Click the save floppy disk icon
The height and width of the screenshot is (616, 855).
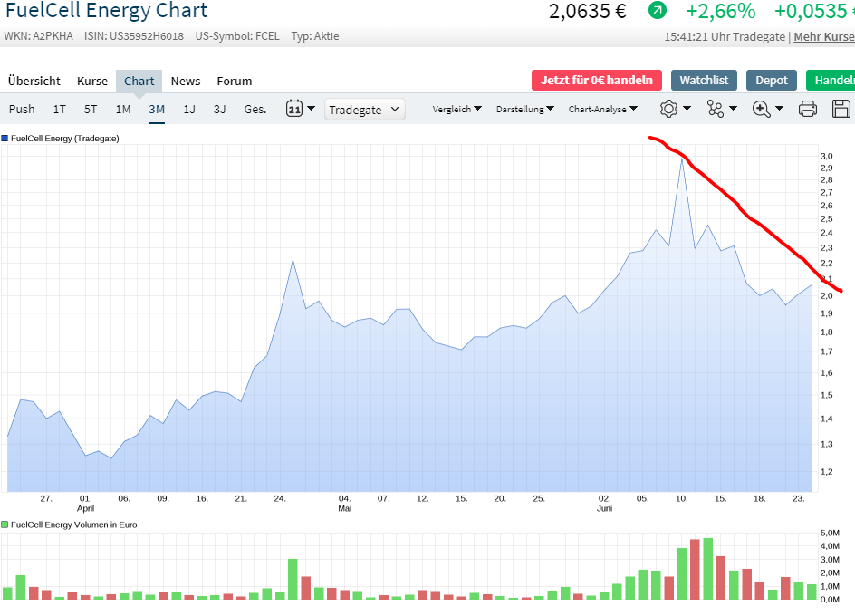(x=841, y=109)
